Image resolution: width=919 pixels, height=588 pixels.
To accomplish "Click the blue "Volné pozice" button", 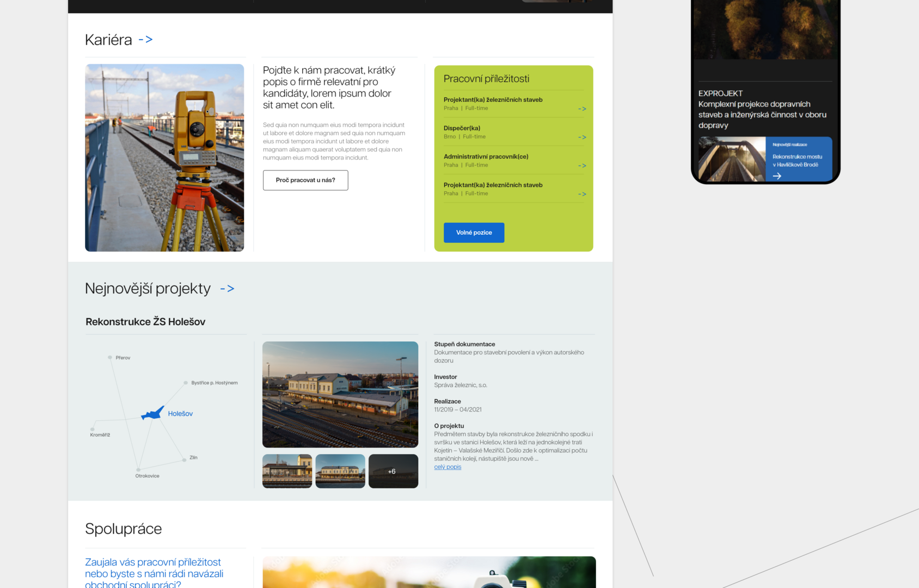I will tap(474, 232).
